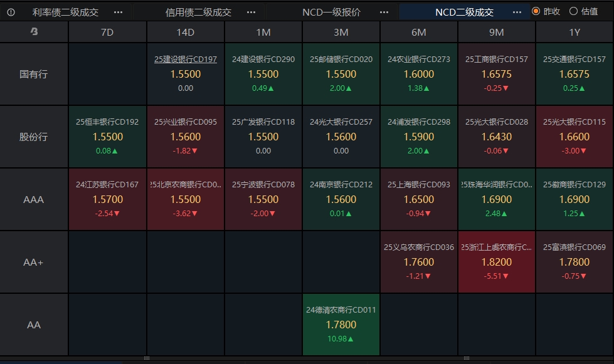Click the logo icon in table header corner
The width and height of the screenshot is (614, 364).
[34, 32]
